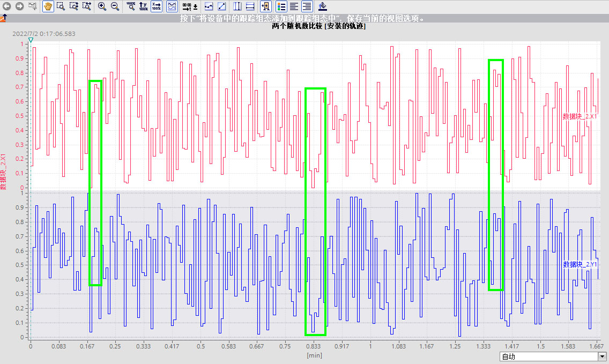Viewport: 609px width, 364px height.
Task: Scale the time axis to 100%
Action: point(156,6)
